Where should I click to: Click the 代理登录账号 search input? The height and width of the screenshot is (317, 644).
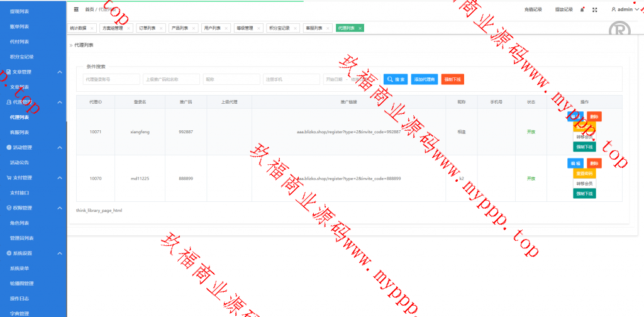click(111, 79)
